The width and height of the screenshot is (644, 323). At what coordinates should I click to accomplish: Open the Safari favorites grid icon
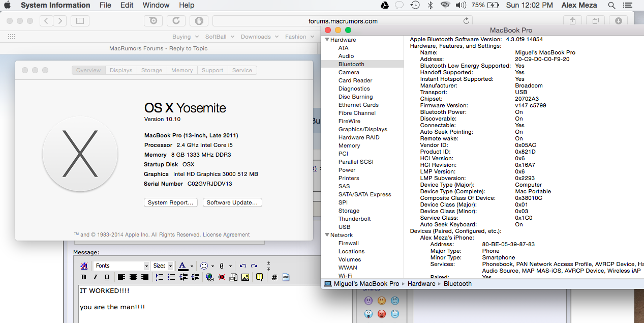pos(12,37)
